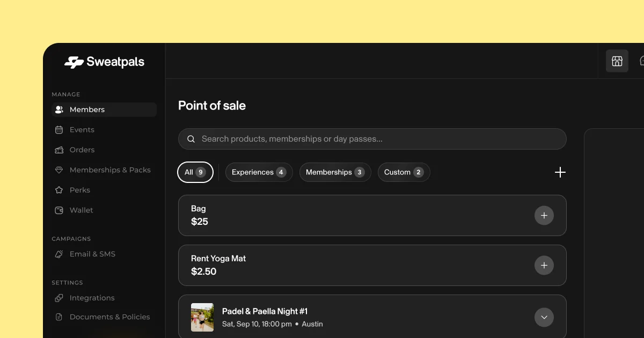
Task: Expand Padel & Paella Night #1 options
Action: click(544, 317)
